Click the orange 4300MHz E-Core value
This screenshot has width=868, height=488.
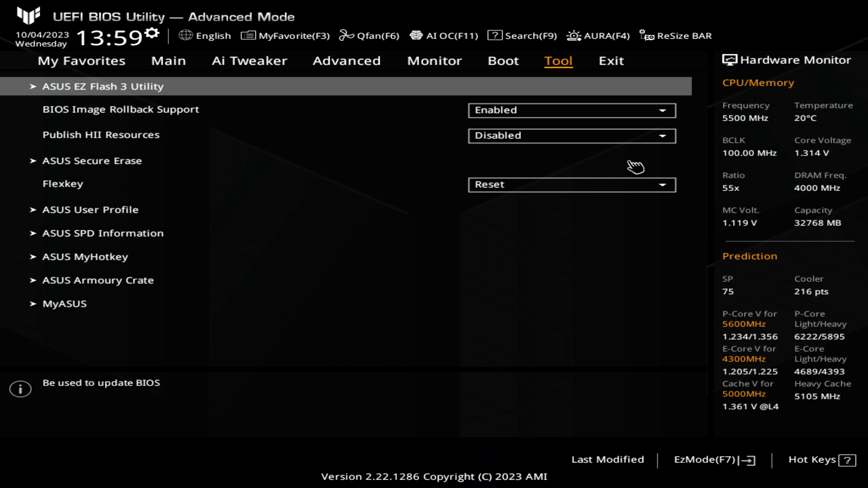pyautogui.click(x=744, y=359)
